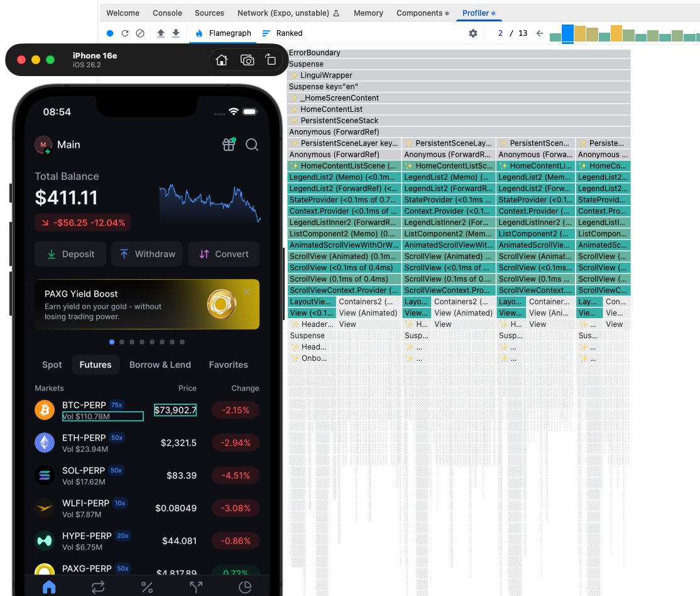700x596 pixels.
Task: Tap the SOL-PERP solana coin icon
Action: tap(45, 475)
